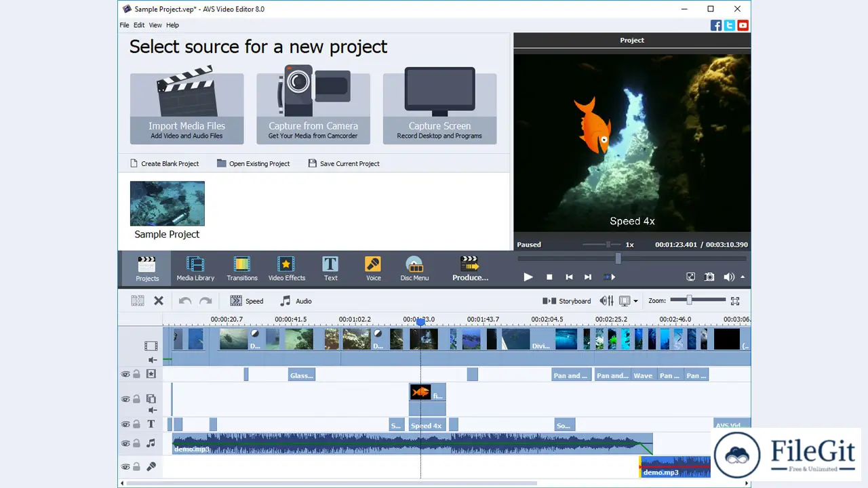This screenshot has height=488, width=868.
Task: Open the Help menu
Action: tap(173, 25)
